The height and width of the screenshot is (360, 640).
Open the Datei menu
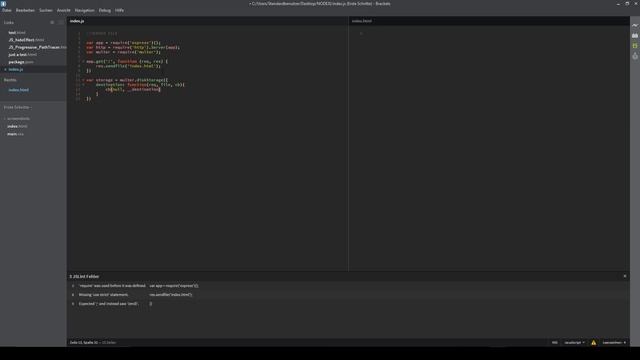click(7, 10)
